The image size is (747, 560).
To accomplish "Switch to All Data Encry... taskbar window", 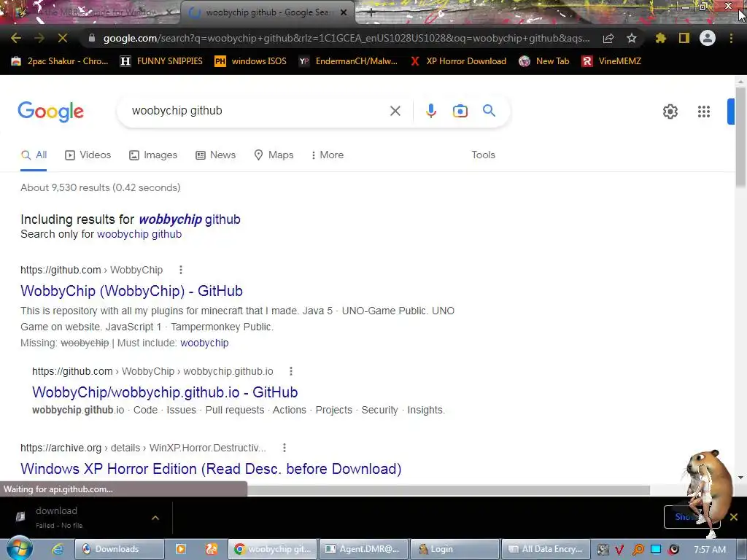I will point(546,549).
